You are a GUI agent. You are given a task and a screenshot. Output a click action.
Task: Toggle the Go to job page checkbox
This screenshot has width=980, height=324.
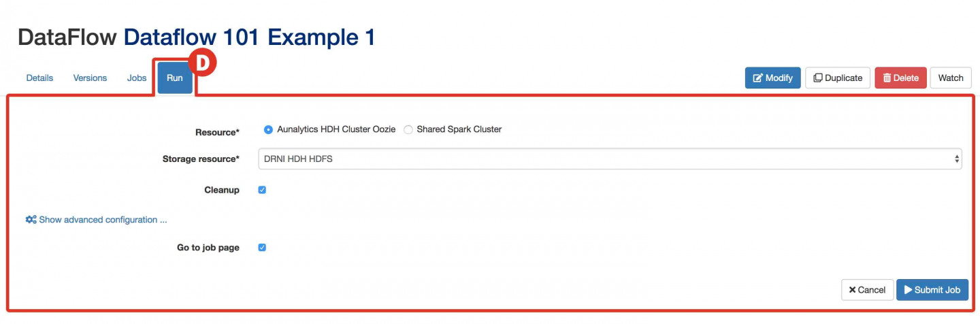coord(262,248)
